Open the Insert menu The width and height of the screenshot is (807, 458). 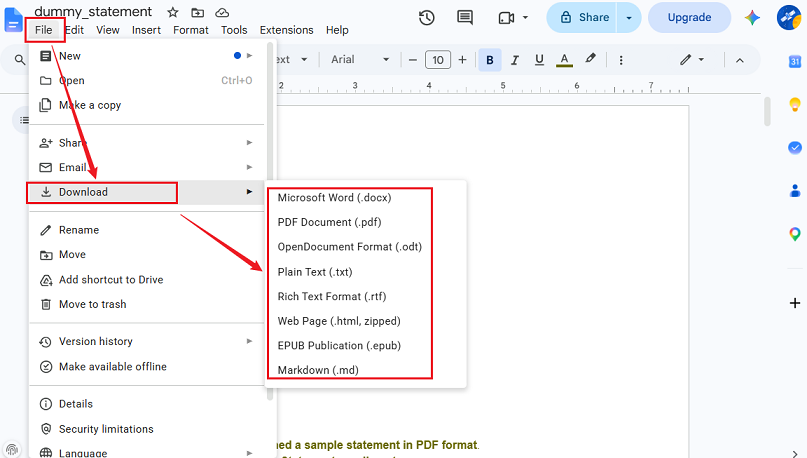pos(146,30)
